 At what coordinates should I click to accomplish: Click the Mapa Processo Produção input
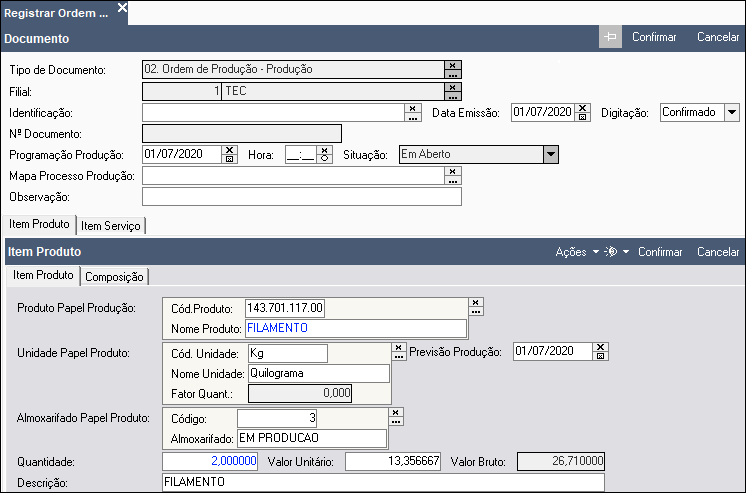[x=293, y=176]
